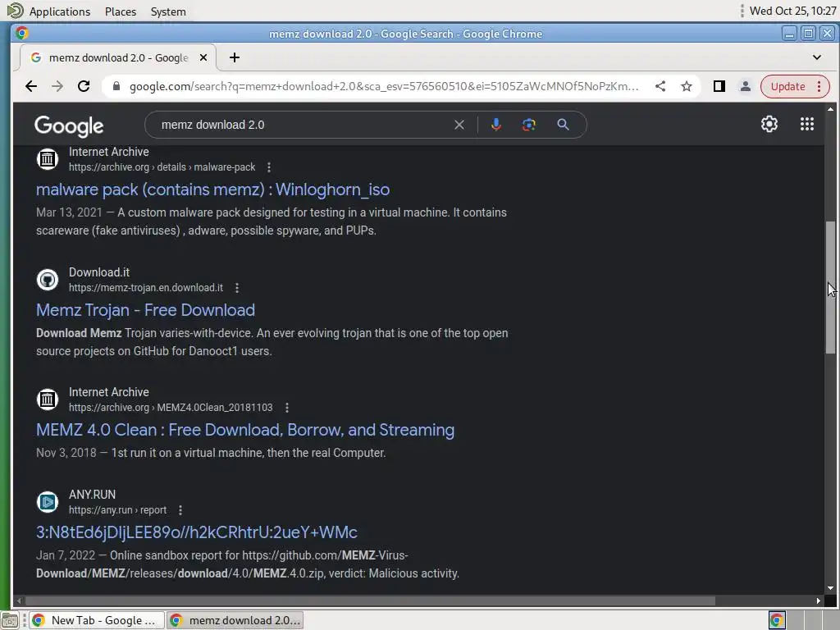Image resolution: width=840 pixels, height=630 pixels.
Task: Open the Chrome window menu icon
Action: pos(22,33)
